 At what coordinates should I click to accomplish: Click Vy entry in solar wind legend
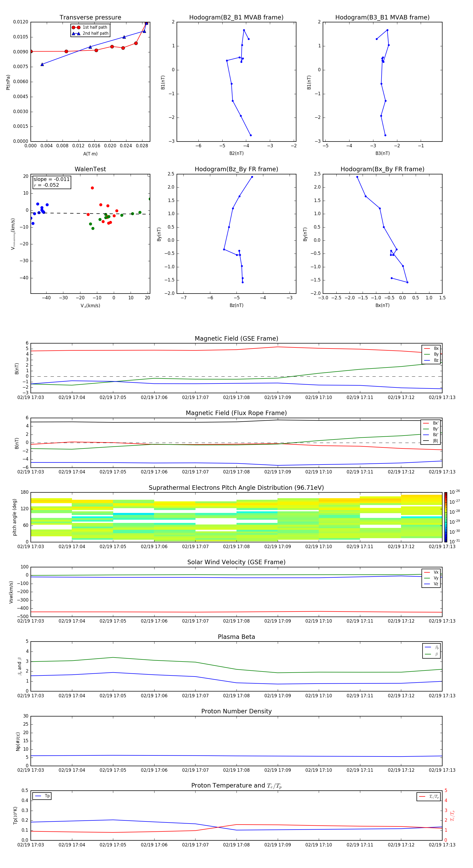431,578
